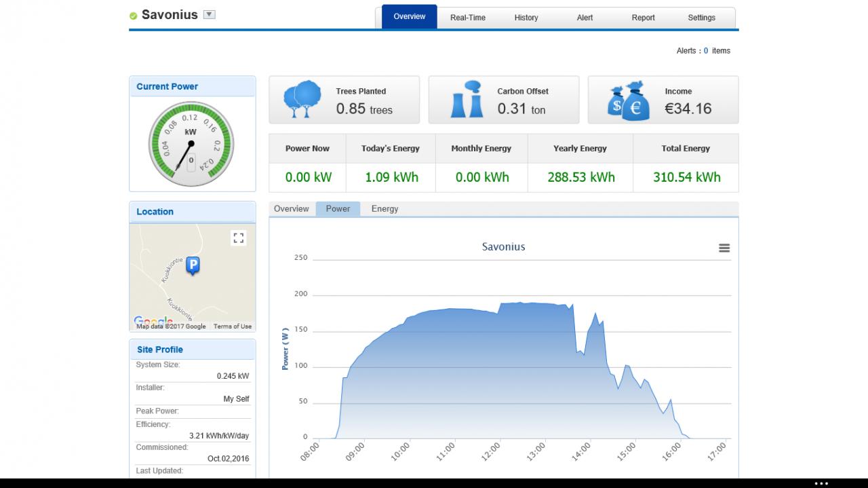Expand the map to fullscreen

[238, 238]
